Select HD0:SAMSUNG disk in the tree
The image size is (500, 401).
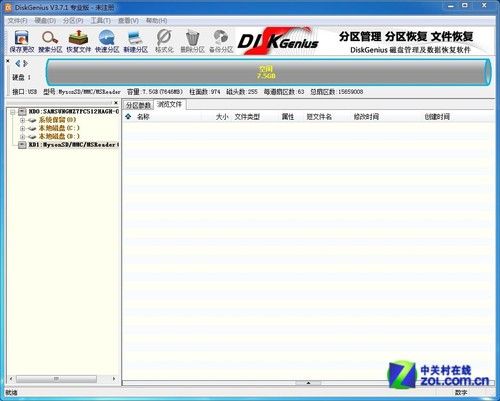tap(74, 111)
